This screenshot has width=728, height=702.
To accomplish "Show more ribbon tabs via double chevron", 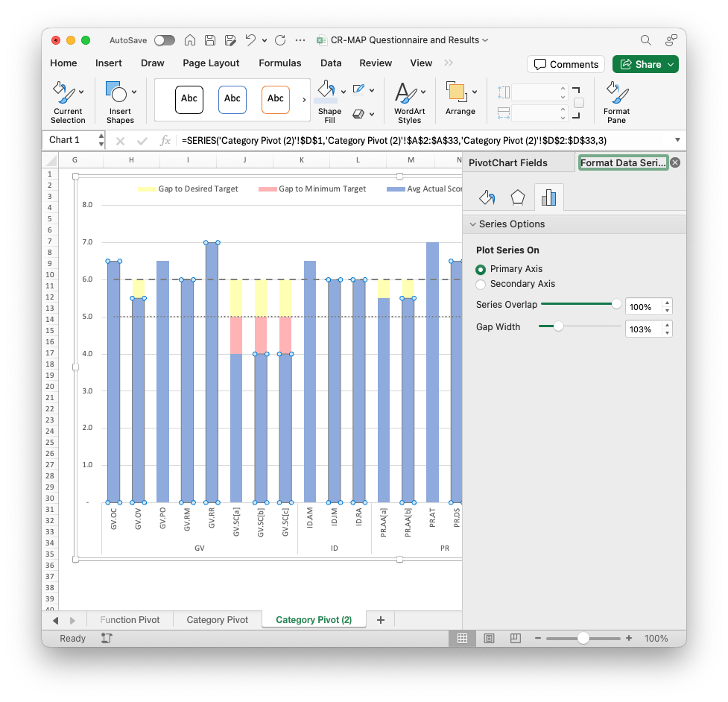I will 449,63.
